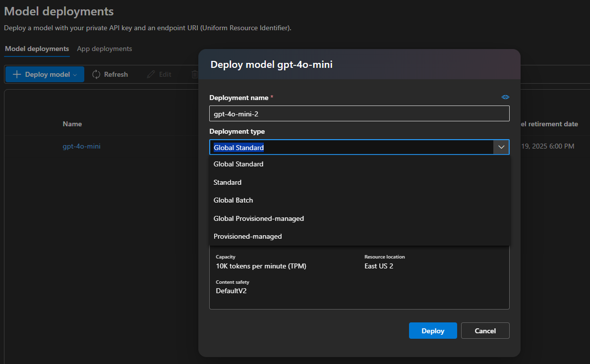Click the 19, 2025 6:00 PM date cell
The image size is (590, 364).
coord(548,146)
